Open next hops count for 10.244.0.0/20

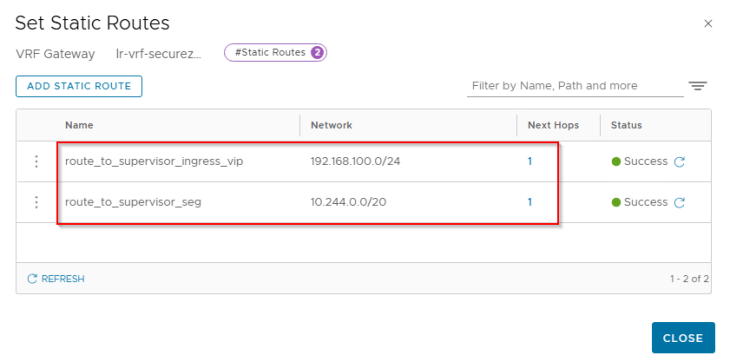529,202
